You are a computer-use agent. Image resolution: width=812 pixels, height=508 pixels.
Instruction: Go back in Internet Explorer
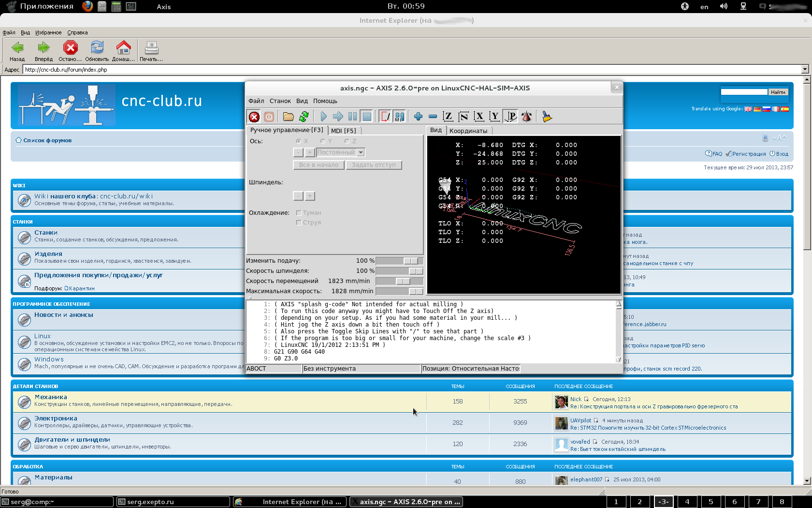17,51
